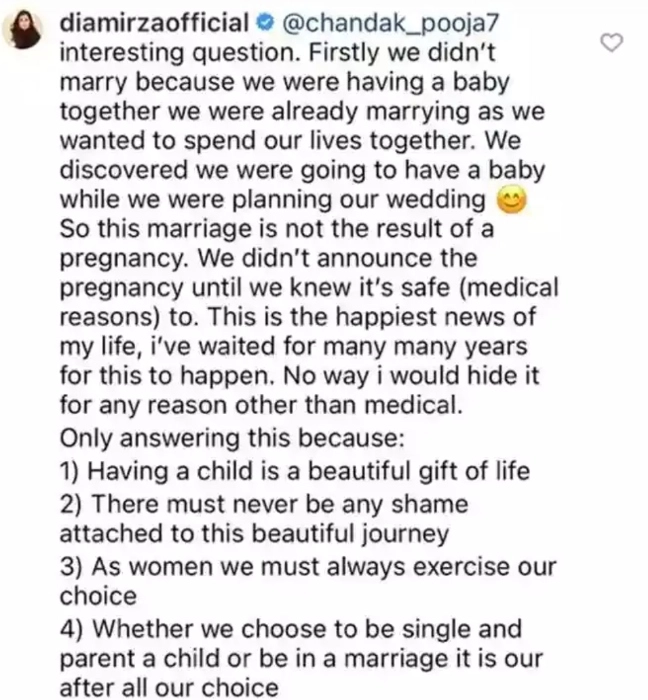This screenshot has height=700, width=648.
Task: Click the final line 'after all our choice'
Action: (x=168, y=687)
